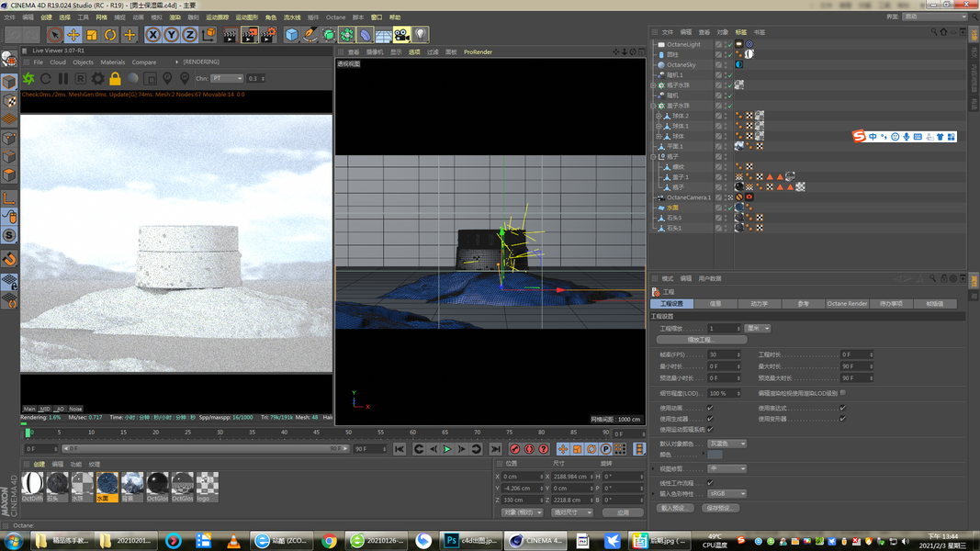
Task: Expand the 球体.1 object
Action: tap(659, 126)
